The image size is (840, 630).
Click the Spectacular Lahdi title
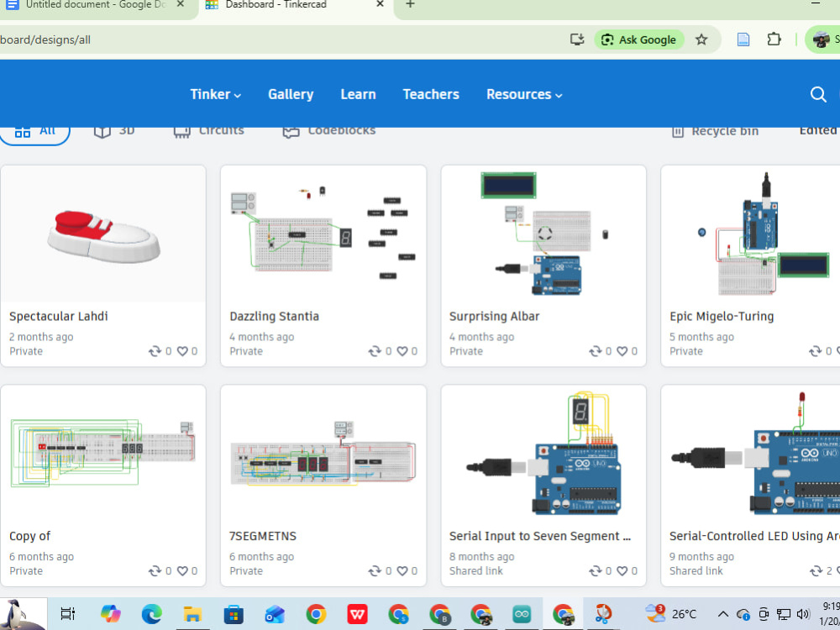click(59, 316)
